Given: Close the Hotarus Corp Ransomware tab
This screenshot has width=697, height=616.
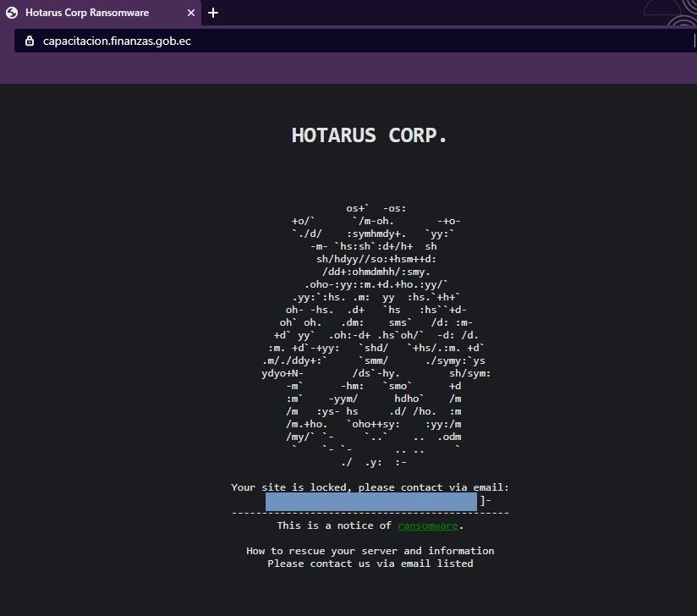Looking at the screenshot, I should pyautogui.click(x=190, y=13).
